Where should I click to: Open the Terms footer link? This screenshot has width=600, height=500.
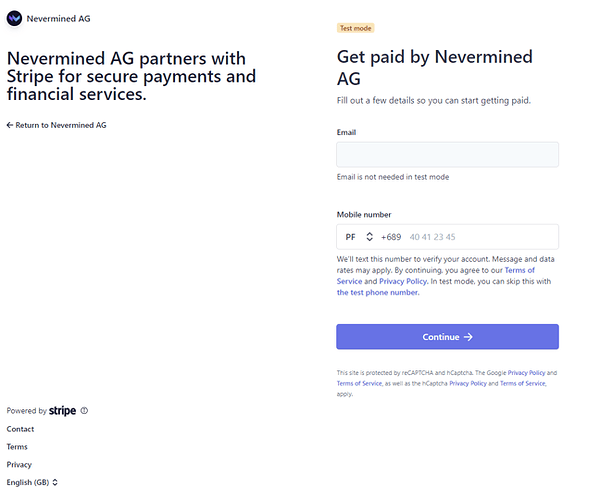[x=17, y=447]
